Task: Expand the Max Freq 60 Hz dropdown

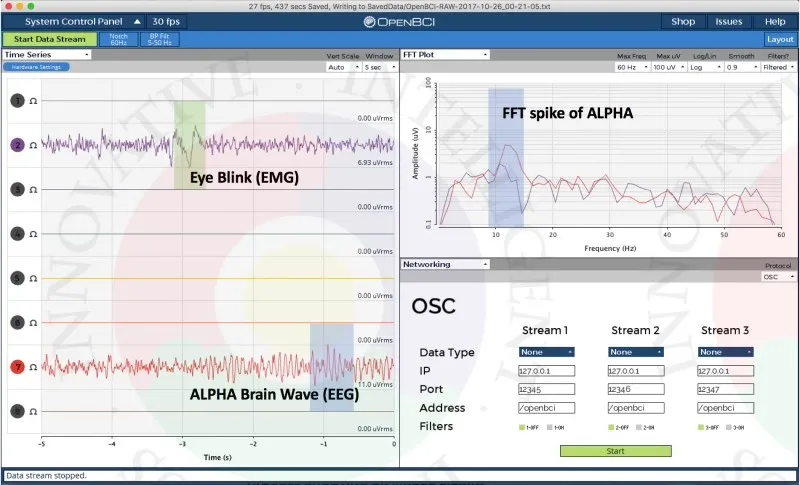Action: (629, 67)
